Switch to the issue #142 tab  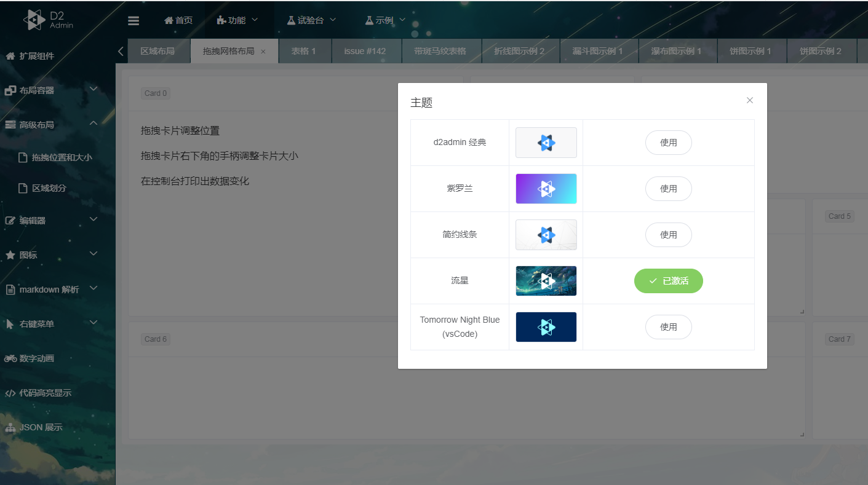pyautogui.click(x=367, y=51)
